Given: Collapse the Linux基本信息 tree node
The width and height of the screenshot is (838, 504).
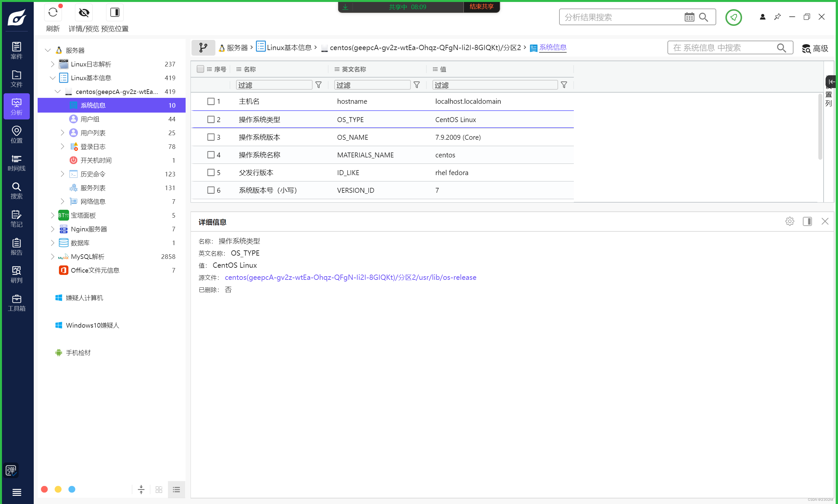Looking at the screenshot, I should pyautogui.click(x=52, y=78).
